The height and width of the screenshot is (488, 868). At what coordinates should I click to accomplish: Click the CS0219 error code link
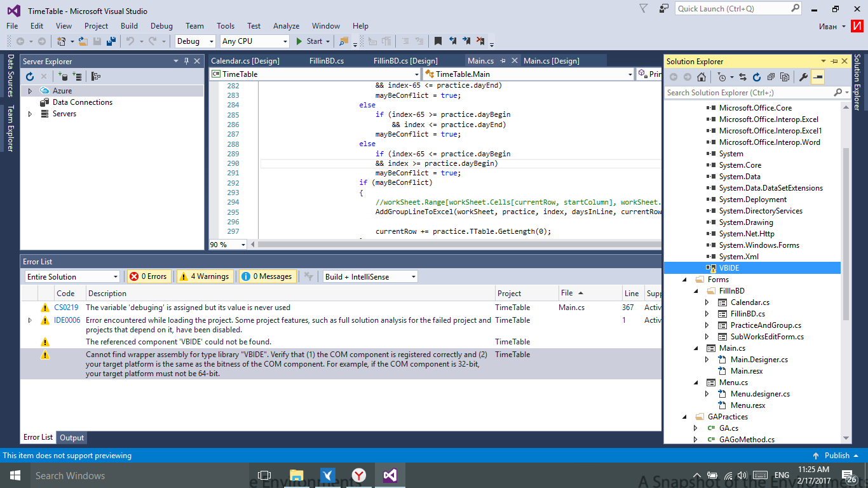(x=66, y=308)
